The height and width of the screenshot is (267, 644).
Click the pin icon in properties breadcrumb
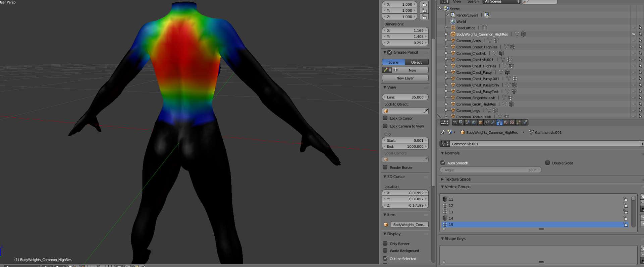(443, 132)
